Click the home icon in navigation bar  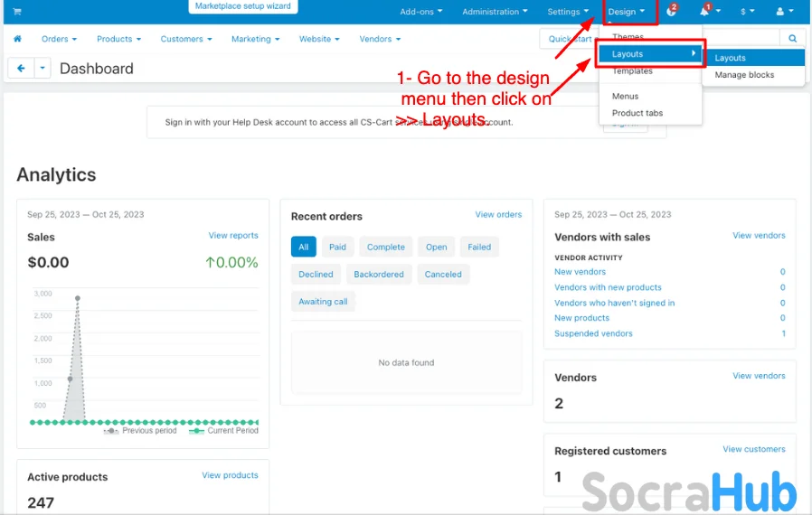[17, 39]
